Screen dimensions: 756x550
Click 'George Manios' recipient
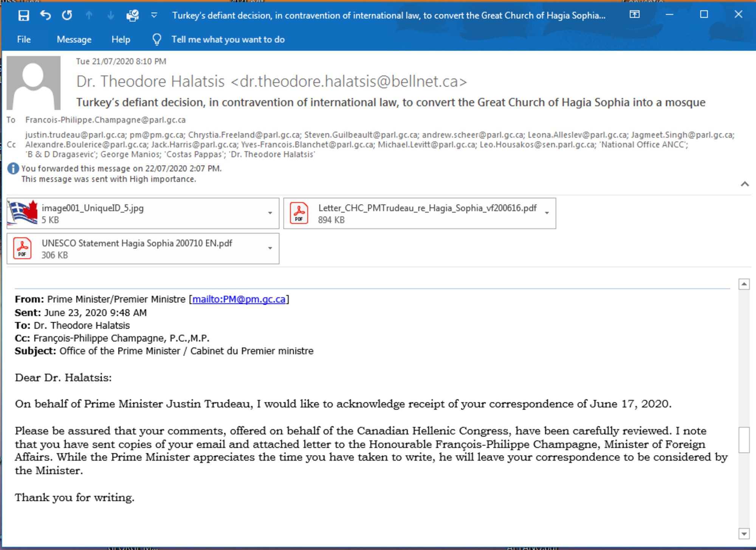coord(130,154)
